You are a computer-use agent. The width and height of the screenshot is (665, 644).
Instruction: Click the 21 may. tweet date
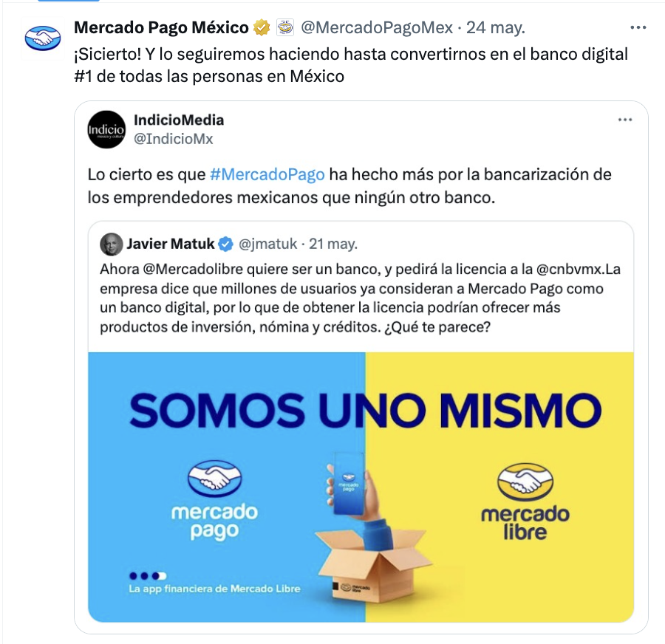click(x=333, y=244)
